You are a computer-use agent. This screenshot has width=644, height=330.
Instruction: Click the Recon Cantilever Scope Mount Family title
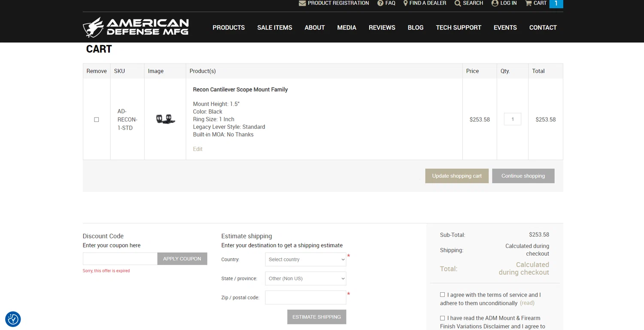240,90
